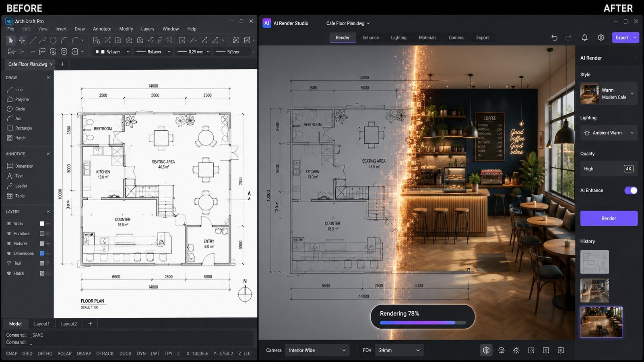Open the ByLayer color dropdown

(x=112, y=52)
